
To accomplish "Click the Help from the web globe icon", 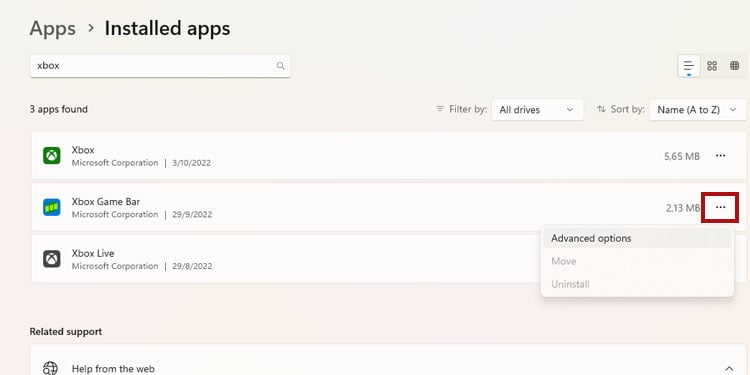I will (50, 368).
